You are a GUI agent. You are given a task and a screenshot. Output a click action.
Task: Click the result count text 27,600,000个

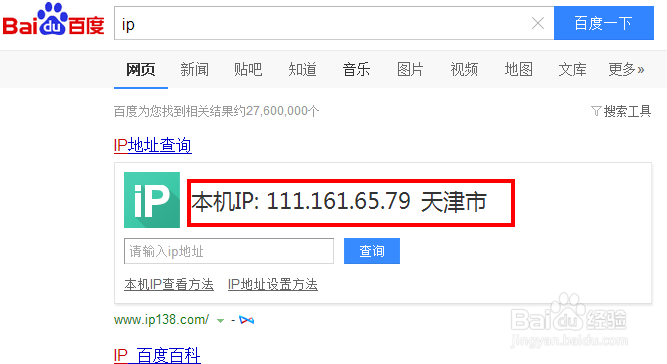point(282,111)
